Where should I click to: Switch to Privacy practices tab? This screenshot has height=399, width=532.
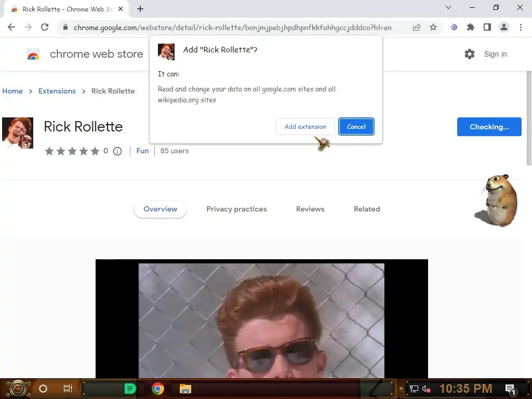pyautogui.click(x=236, y=209)
